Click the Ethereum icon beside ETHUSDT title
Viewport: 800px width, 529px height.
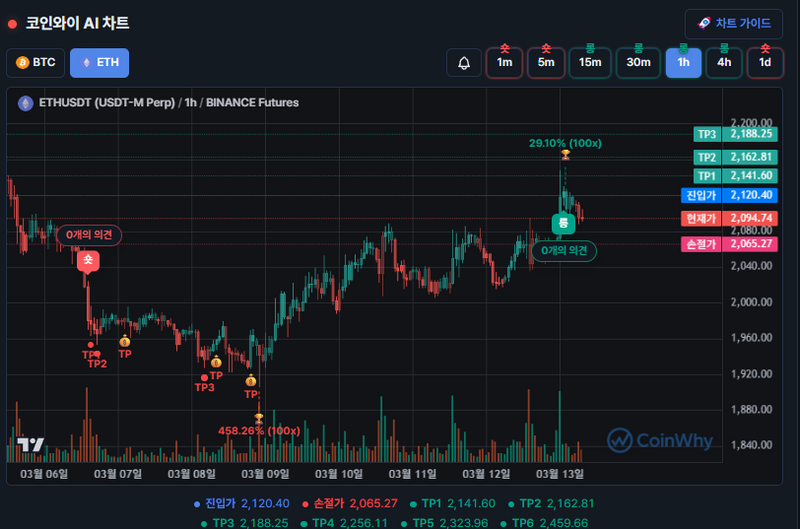26,102
